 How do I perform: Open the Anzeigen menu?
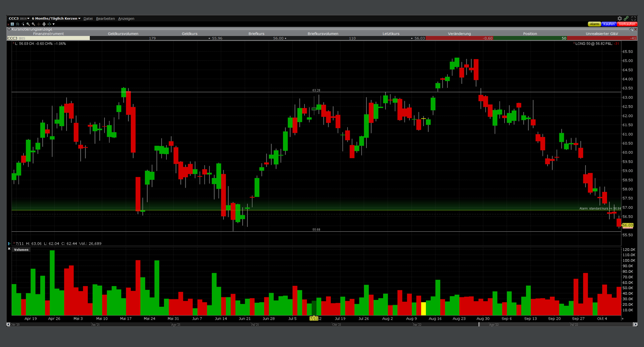click(x=126, y=19)
